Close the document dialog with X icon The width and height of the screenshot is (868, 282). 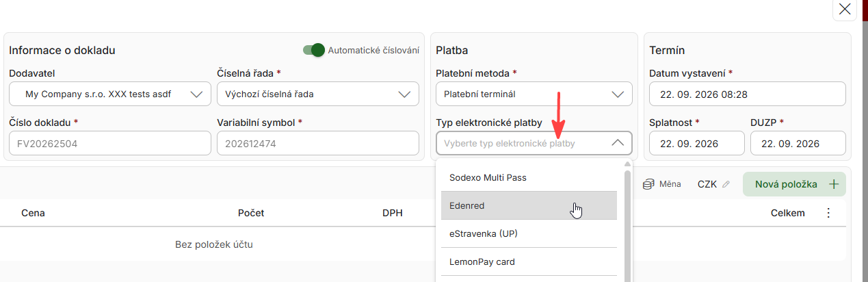pos(845,9)
